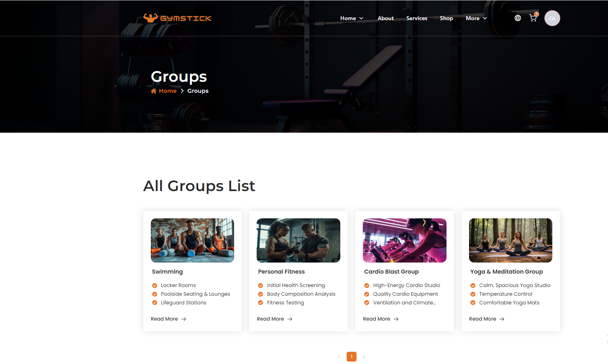This screenshot has width=608, height=364.
Task: Click Read More under Yoga & Meditation Group
Action: click(482, 319)
